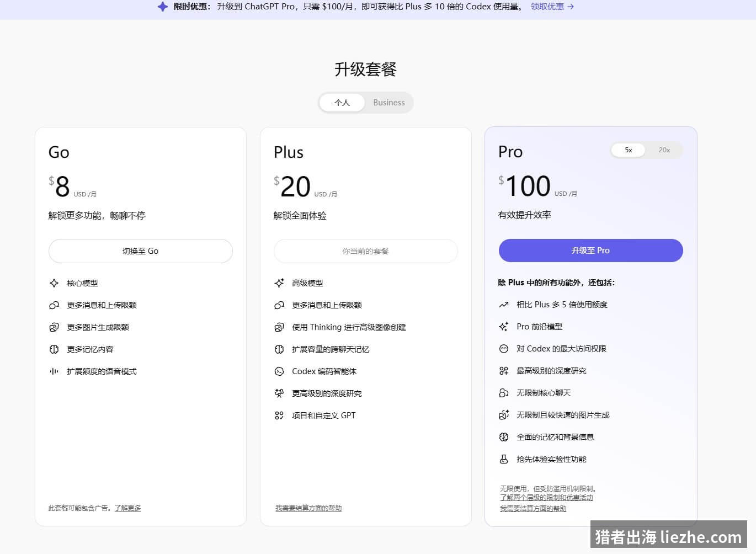The height and width of the screenshot is (554, 756).
Task: Click the 对 Codex 的最大访问权限 icon
Action: tap(504, 349)
